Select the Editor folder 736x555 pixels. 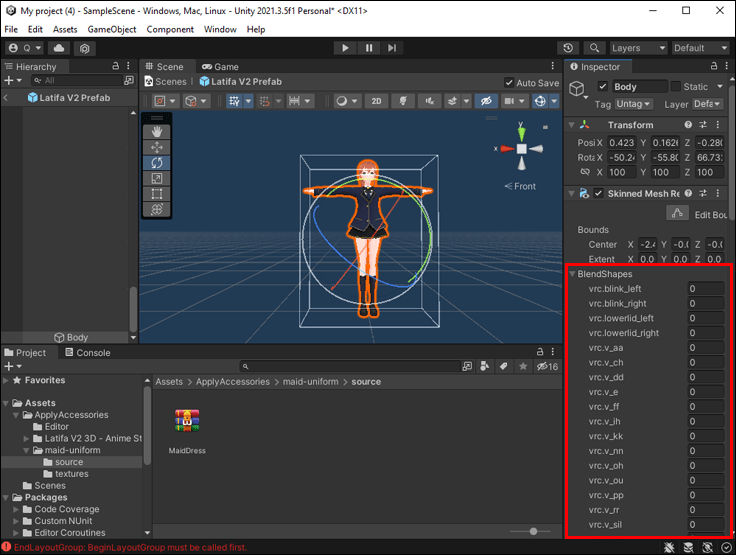point(57,427)
